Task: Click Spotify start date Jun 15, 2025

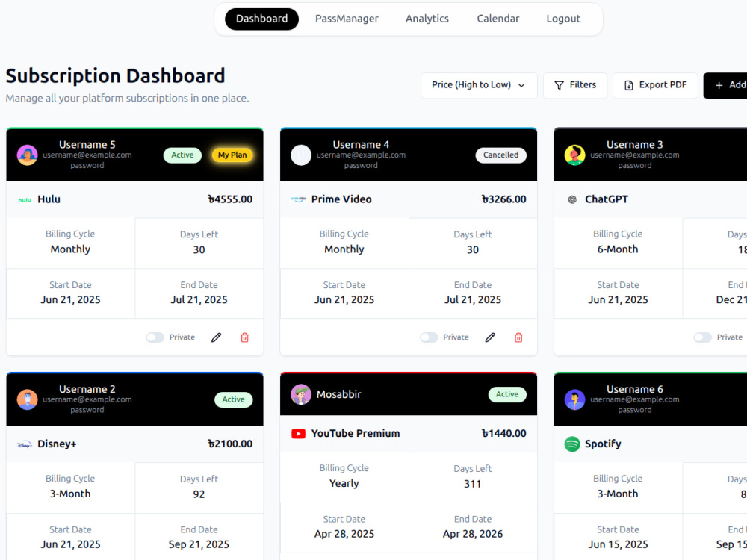Action: coord(618,545)
